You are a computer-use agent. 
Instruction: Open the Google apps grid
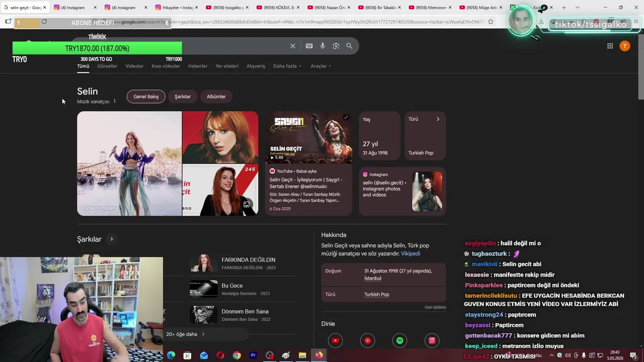point(610,46)
